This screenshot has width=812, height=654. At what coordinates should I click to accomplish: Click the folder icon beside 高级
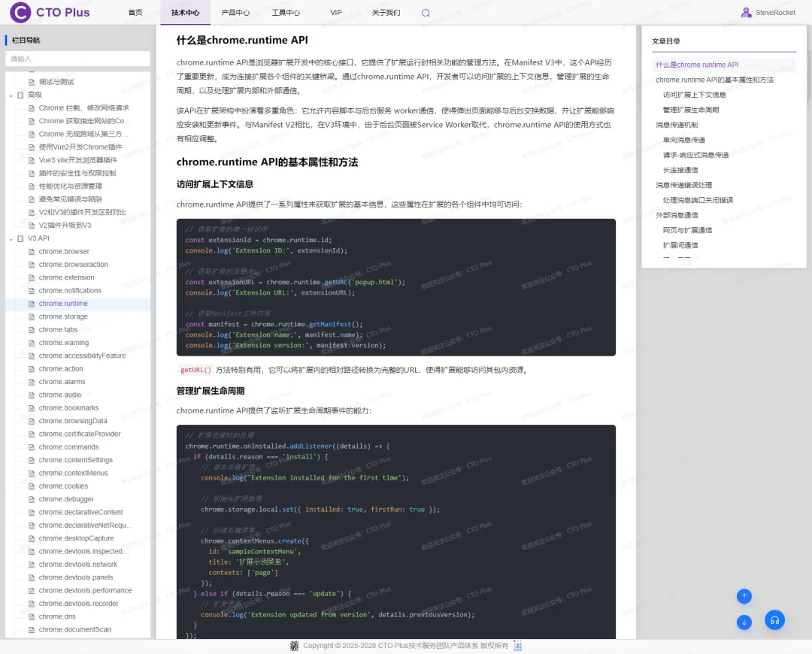point(21,95)
